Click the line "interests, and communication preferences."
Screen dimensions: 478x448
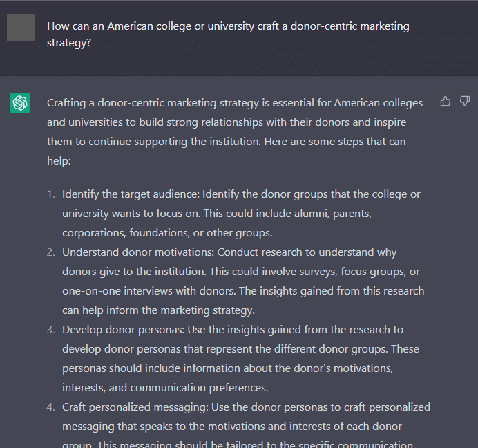pos(165,388)
